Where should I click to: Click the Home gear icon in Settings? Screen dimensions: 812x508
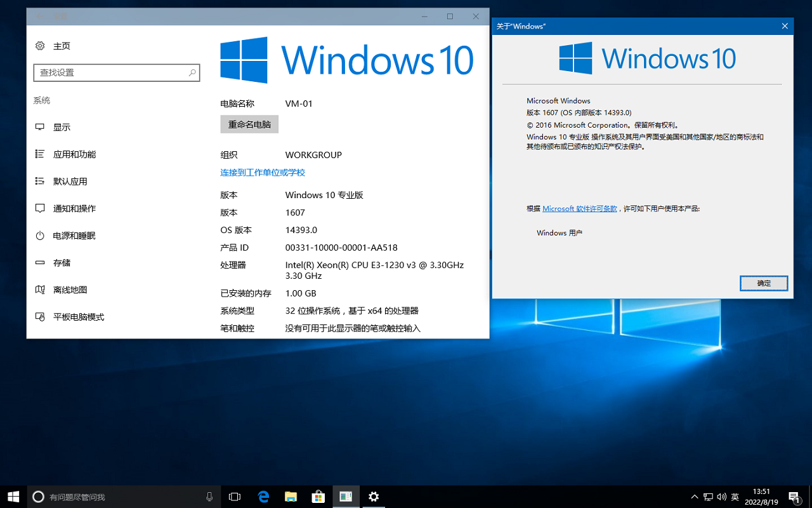(x=40, y=46)
